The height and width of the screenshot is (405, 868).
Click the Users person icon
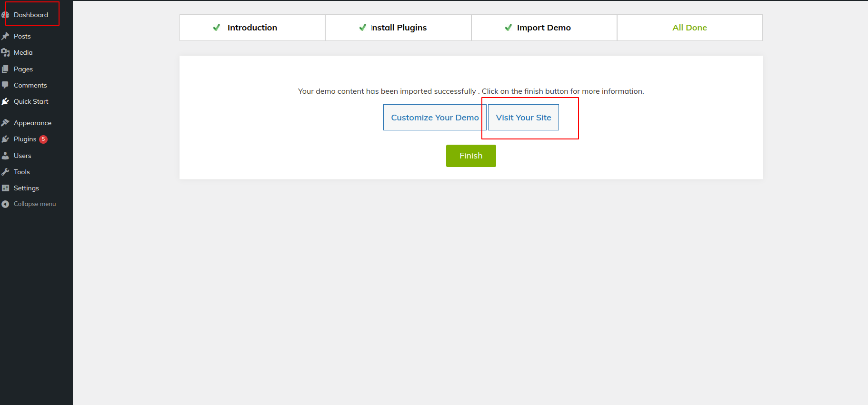click(5, 156)
